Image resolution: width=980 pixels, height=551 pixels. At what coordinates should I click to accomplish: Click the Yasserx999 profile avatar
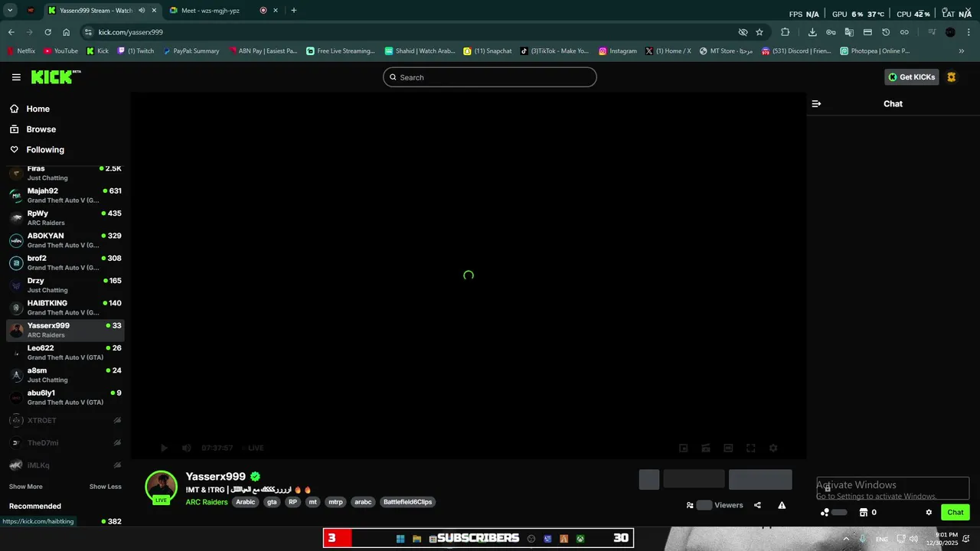[162, 487]
